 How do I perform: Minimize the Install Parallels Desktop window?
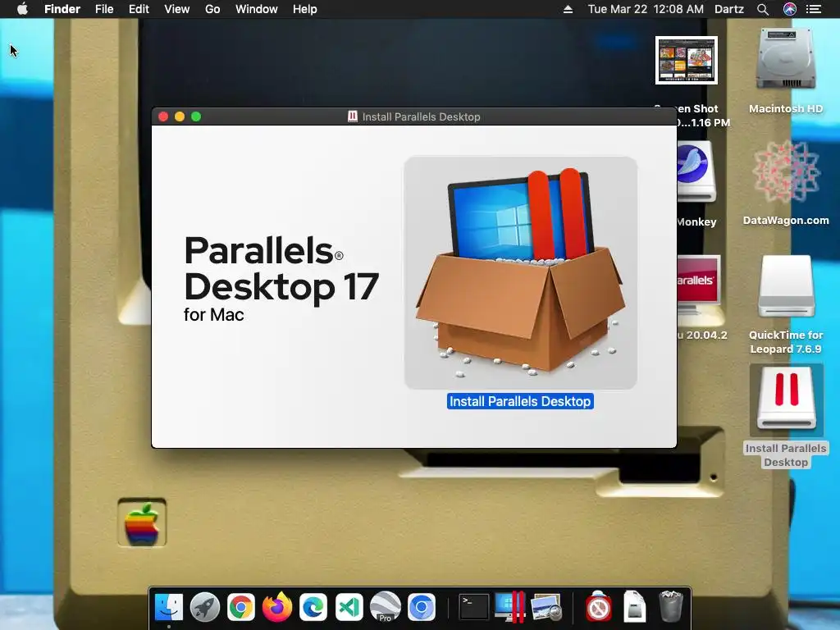coord(180,116)
